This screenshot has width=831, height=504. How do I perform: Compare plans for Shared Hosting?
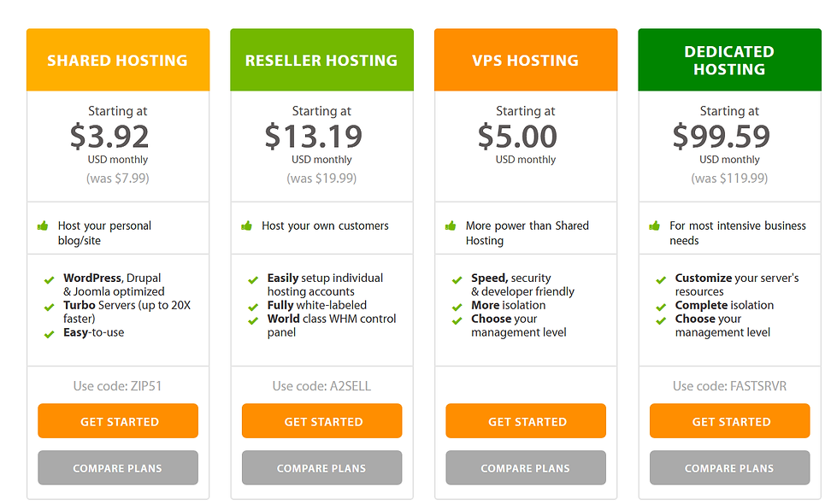click(118, 468)
